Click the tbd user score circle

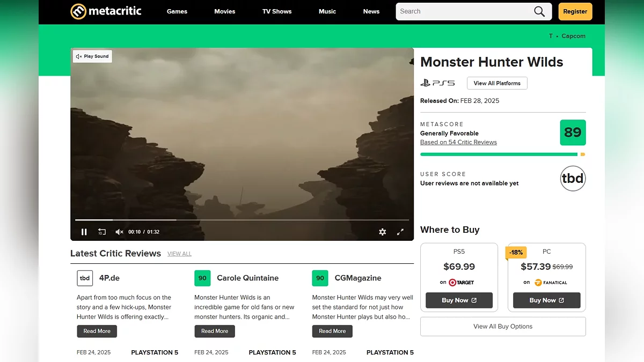coord(573,179)
